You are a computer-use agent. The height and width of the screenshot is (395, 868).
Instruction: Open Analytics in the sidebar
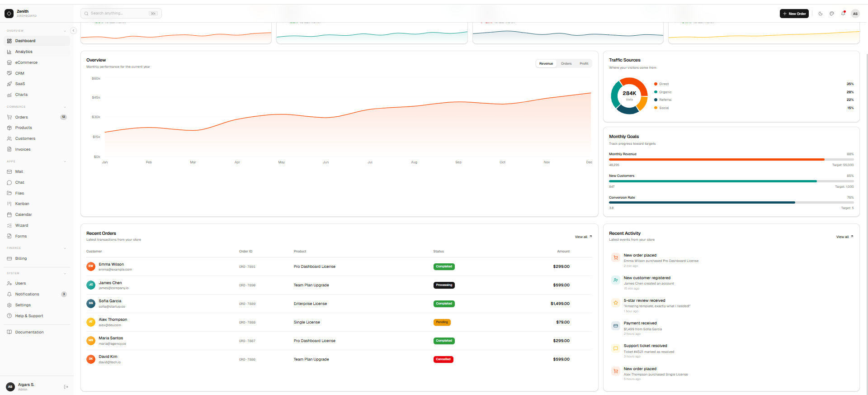coord(37,52)
